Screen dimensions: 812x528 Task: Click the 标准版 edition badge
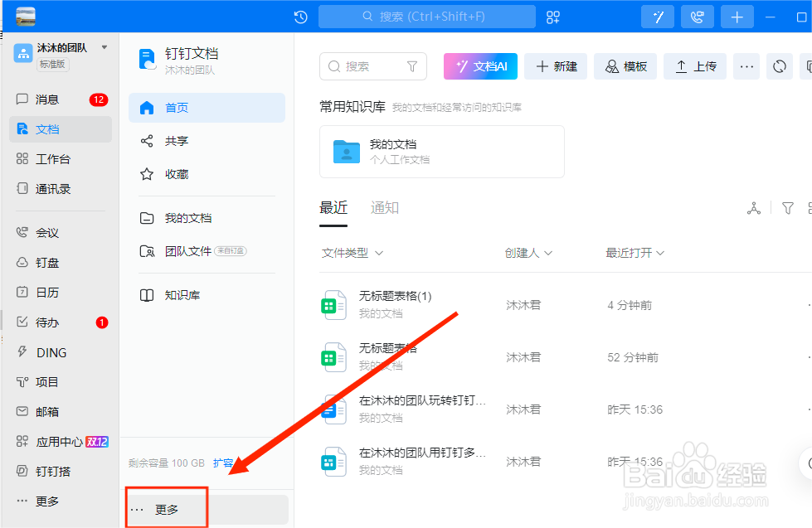[53, 64]
